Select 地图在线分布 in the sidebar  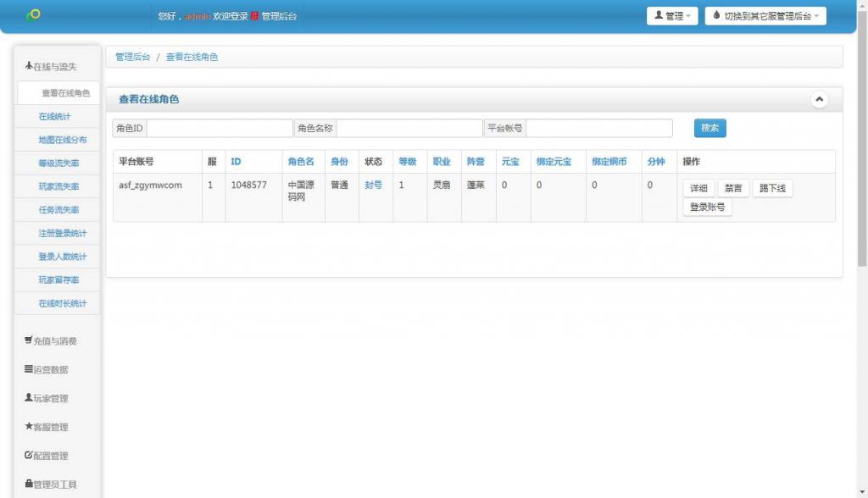62,140
